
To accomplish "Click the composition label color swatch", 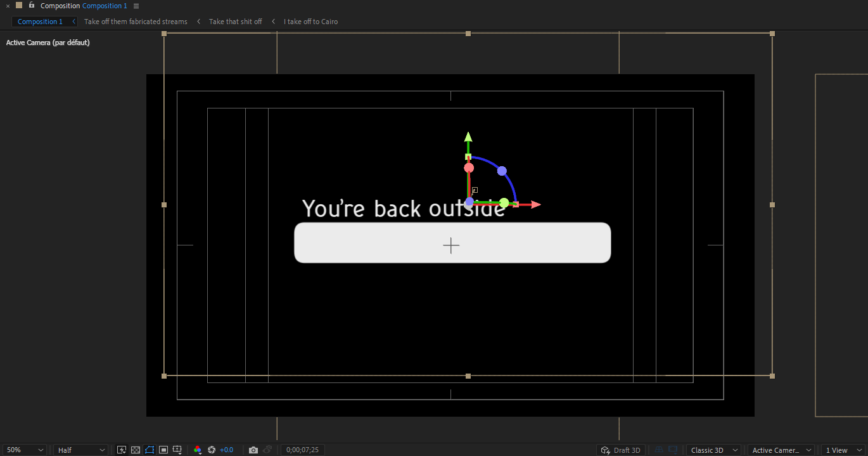I will (x=19, y=5).
